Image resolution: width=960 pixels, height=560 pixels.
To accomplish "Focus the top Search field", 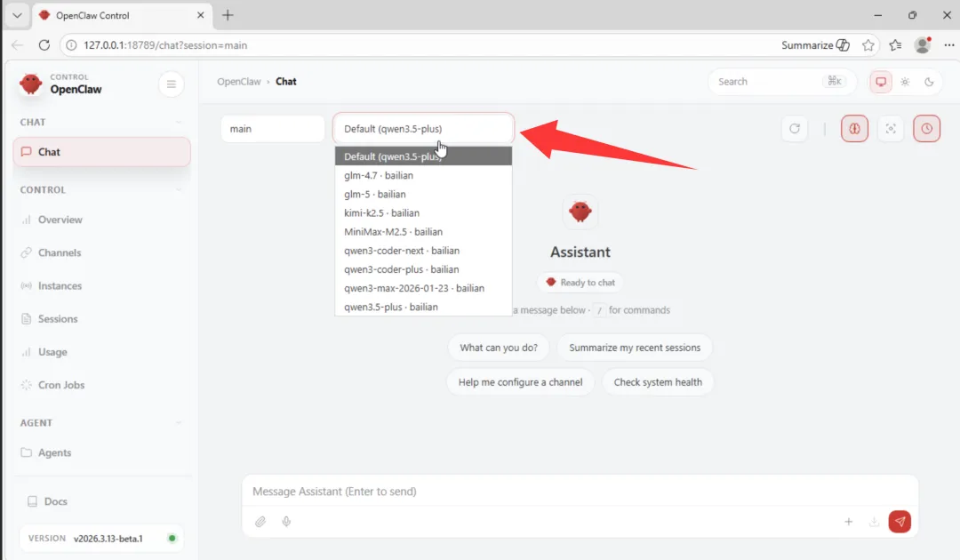I will click(782, 82).
